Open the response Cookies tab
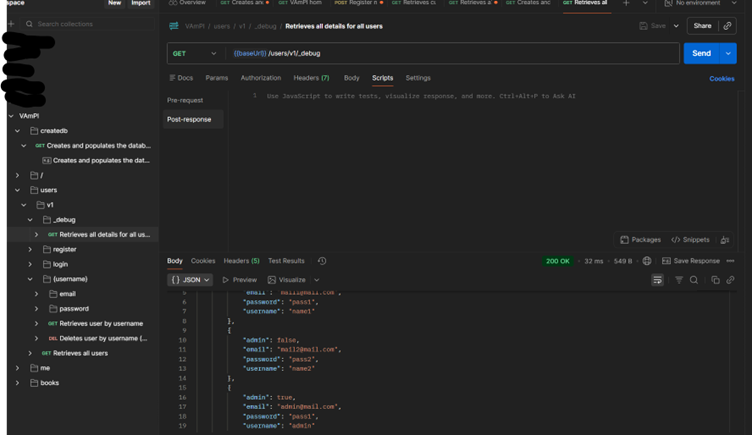Screen dimensions: 752x435 coord(203,261)
